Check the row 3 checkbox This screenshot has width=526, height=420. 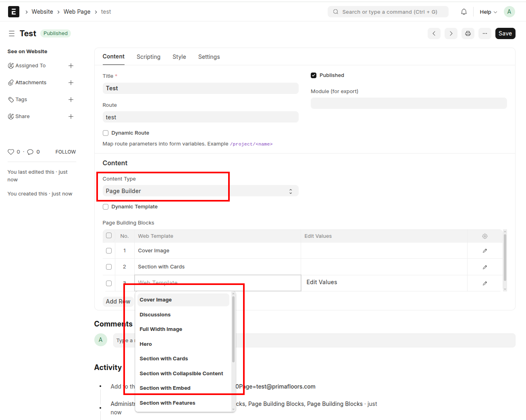coord(109,283)
